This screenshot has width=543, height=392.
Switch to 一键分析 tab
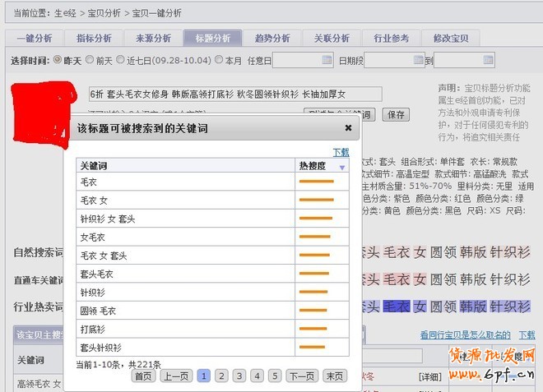pyautogui.click(x=35, y=38)
